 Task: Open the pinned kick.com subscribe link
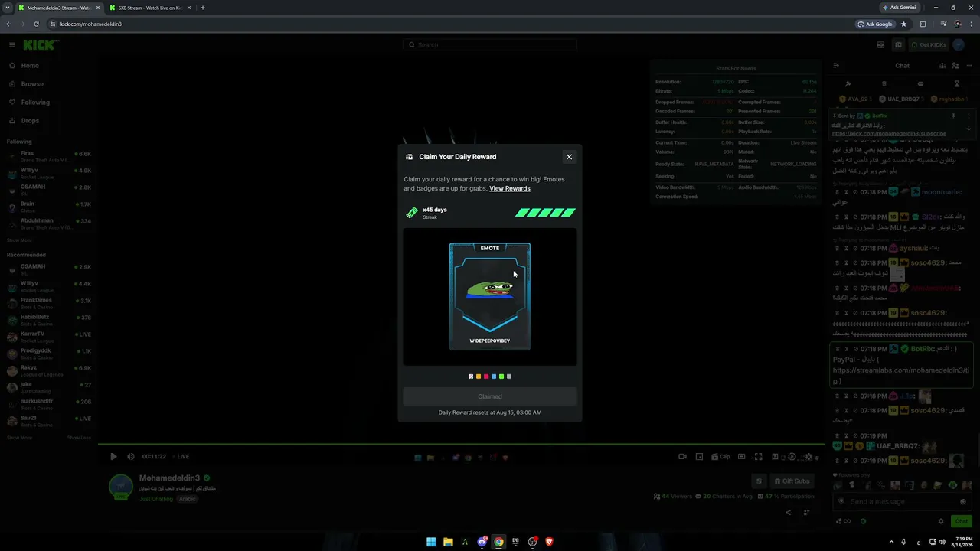click(x=889, y=134)
